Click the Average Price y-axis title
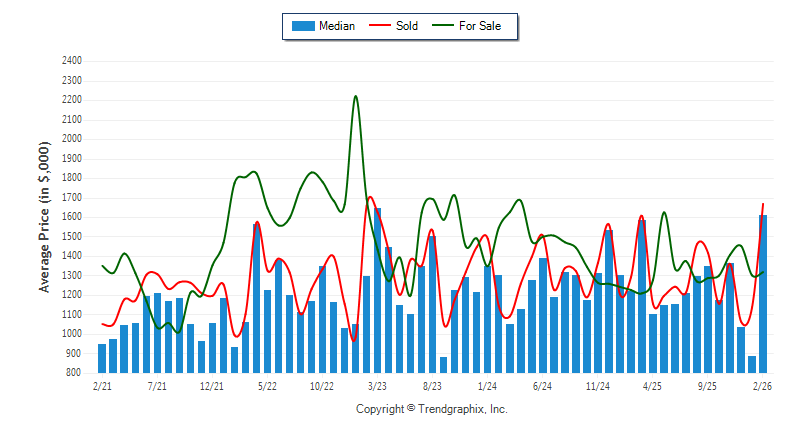Viewport: 800px width, 434px height. click(x=45, y=217)
